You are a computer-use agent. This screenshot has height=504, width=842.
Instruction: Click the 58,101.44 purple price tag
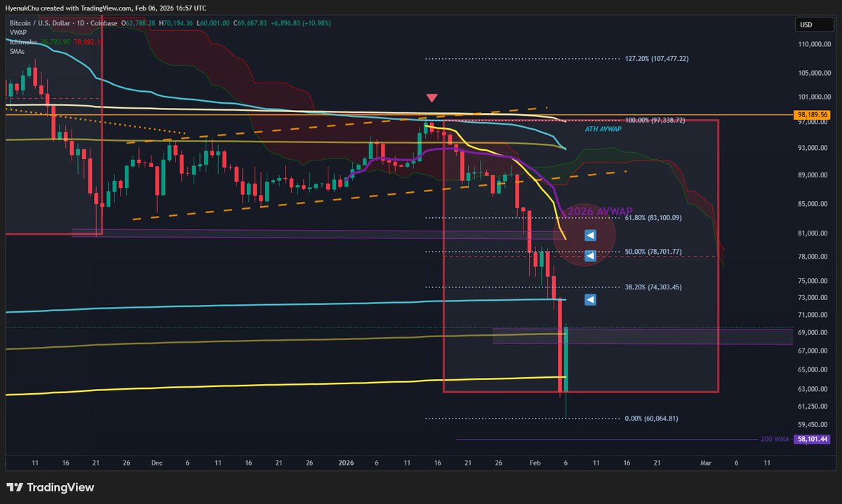click(x=811, y=439)
